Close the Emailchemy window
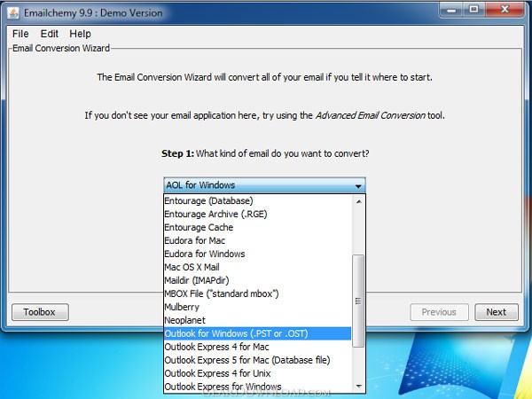The image size is (532, 399). (505, 10)
